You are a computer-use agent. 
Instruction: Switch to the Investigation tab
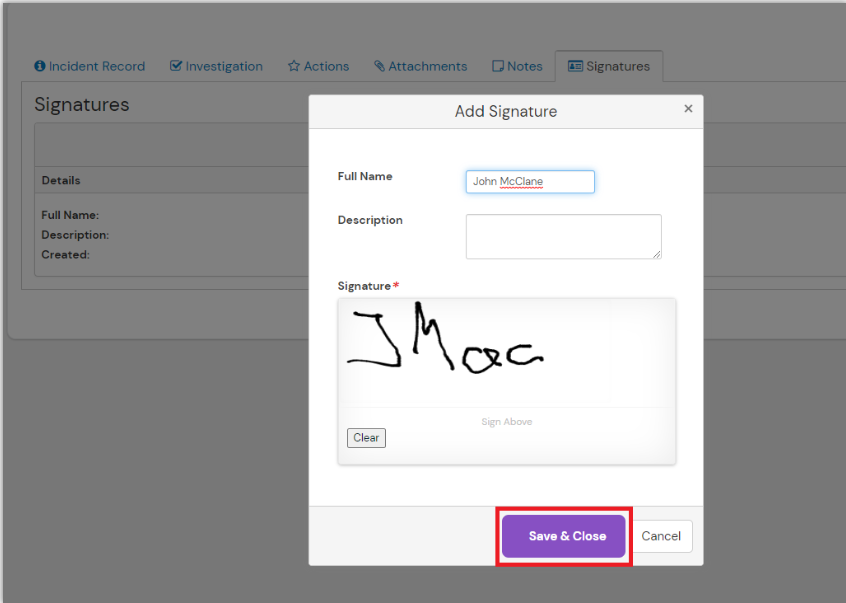pos(223,66)
